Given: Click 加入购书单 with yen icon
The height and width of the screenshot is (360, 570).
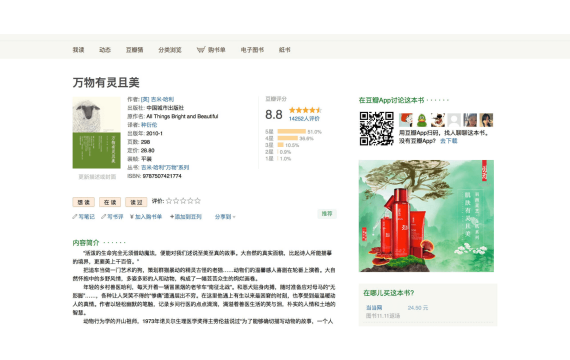Looking at the screenshot, I should tap(146, 217).
